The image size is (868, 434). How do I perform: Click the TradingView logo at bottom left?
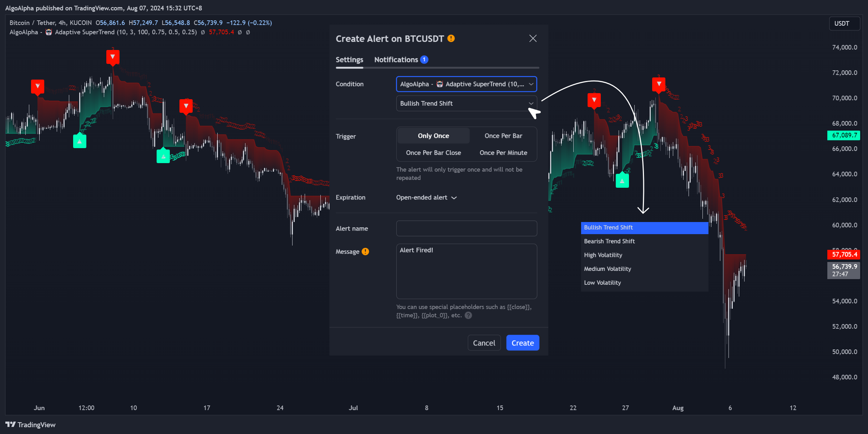(x=30, y=425)
